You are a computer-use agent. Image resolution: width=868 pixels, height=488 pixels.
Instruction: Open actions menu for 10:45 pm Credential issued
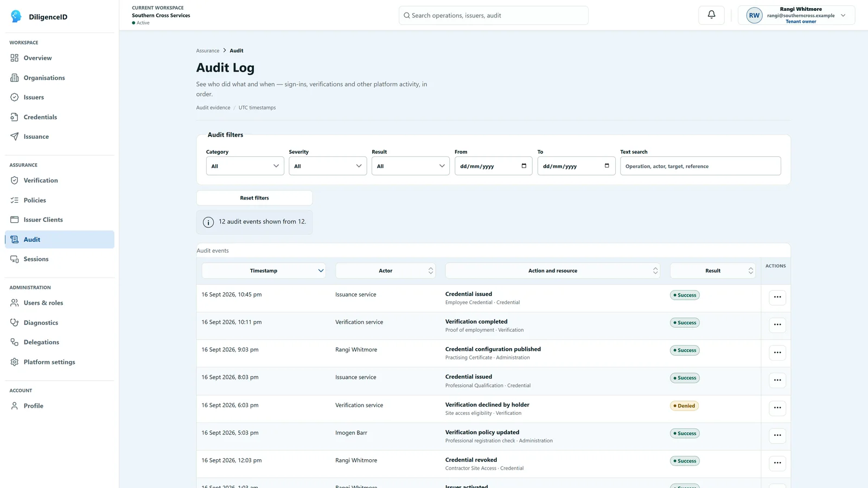[777, 297]
